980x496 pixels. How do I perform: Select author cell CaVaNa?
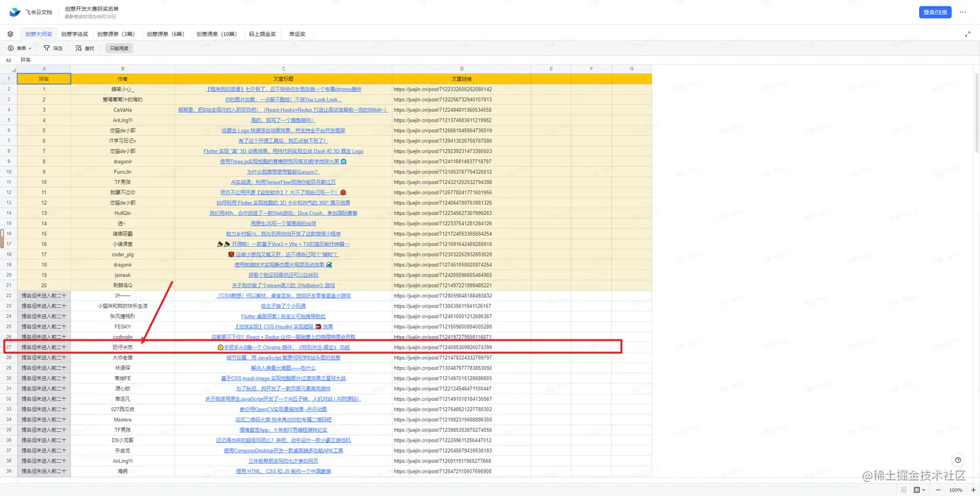point(122,109)
